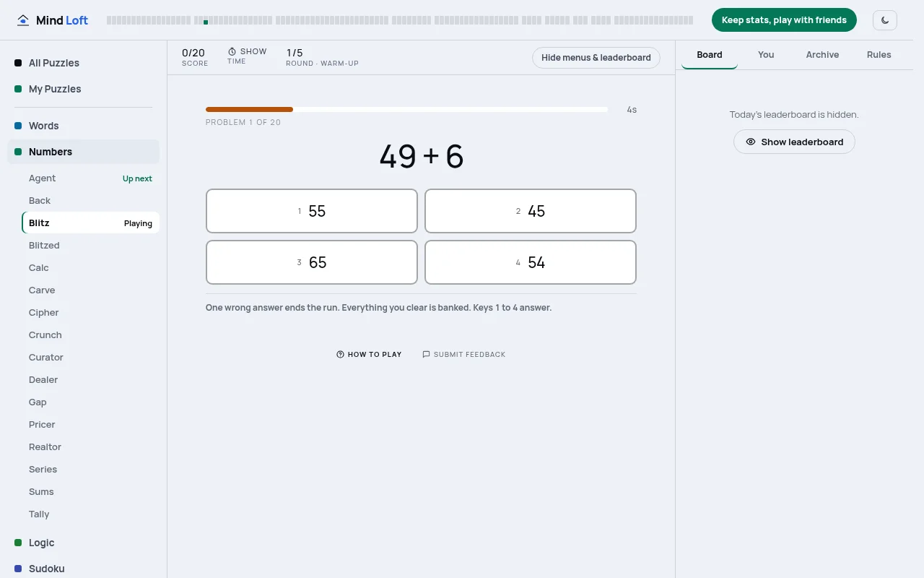Switch to the You tab
Screen dimensions: 924x578
click(x=766, y=55)
